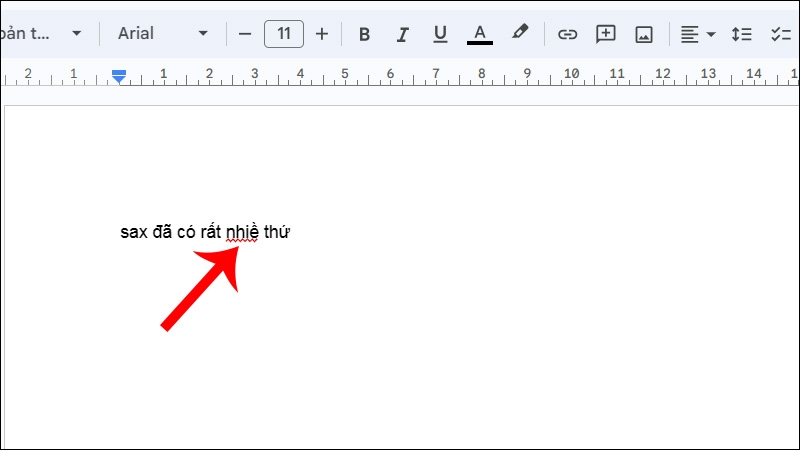The image size is (800, 450).
Task: Toggle bold formatting
Action: [x=364, y=34]
